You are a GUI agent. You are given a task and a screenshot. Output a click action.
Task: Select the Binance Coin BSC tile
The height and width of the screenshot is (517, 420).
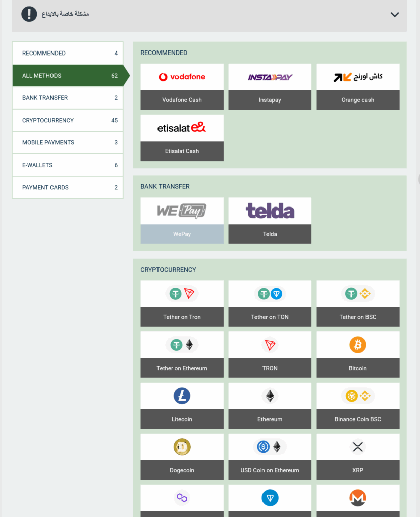coord(358,405)
